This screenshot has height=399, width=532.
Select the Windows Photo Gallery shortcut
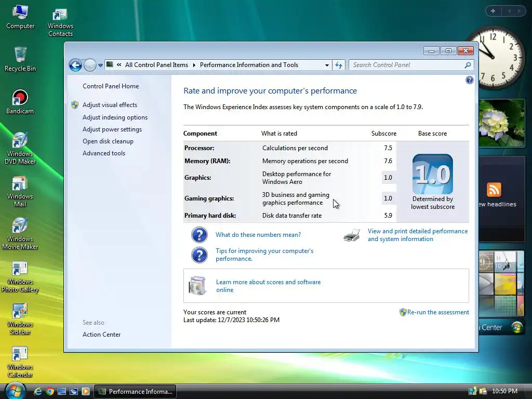(x=20, y=276)
